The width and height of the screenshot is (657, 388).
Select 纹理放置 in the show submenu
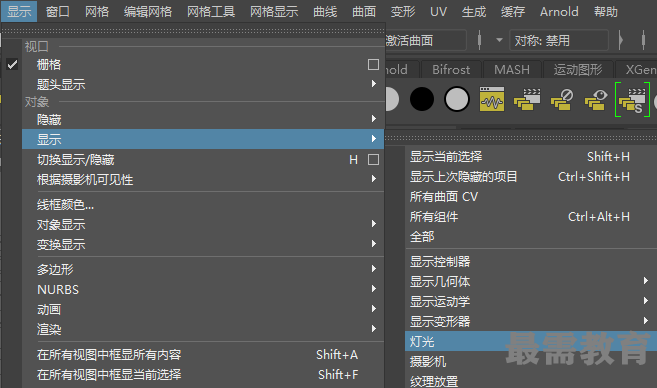pos(531,380)
